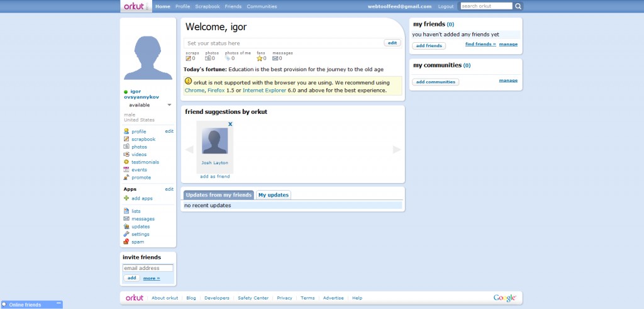Minimize the Online friends bar
Screen dimensions: 644x309
click(58, 303)
